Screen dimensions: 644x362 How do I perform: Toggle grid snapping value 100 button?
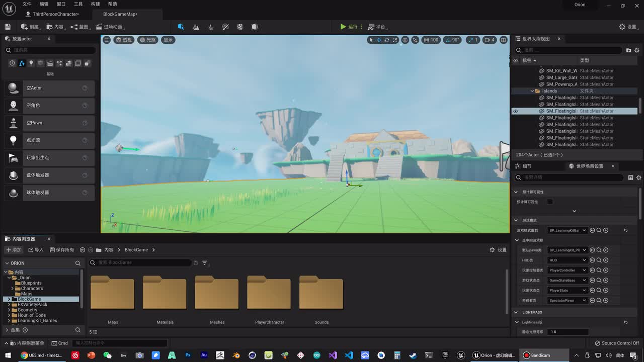431,40
